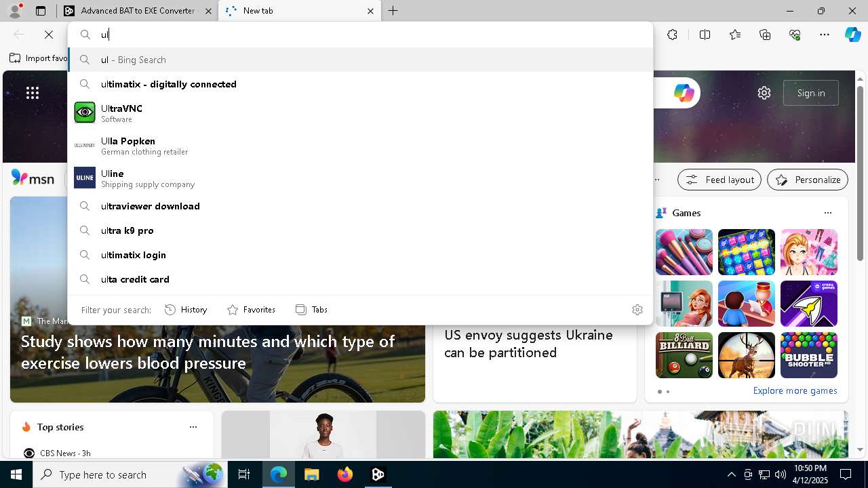
Task: Open Task View in taskbar
Action: (x=244, y=474)
